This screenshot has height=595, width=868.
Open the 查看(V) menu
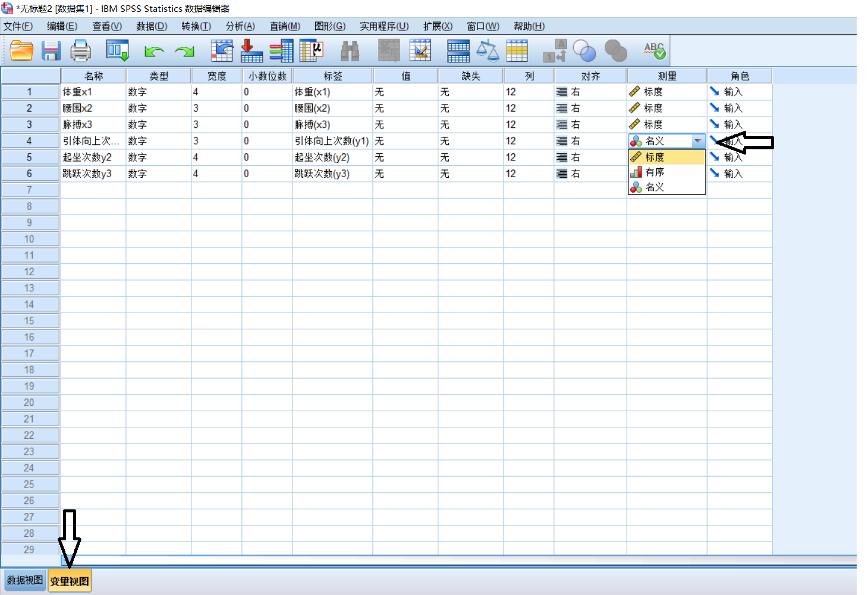point(107,26)
